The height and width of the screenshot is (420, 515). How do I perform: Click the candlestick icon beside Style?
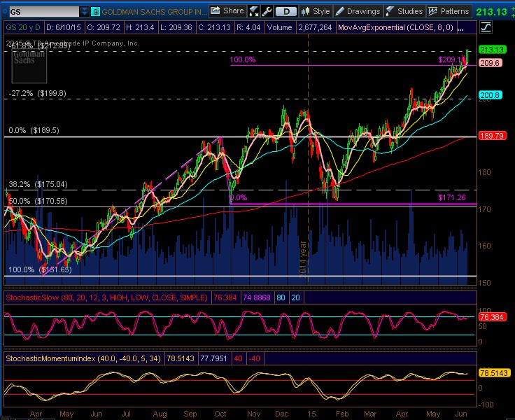click(x=305, y=11)
